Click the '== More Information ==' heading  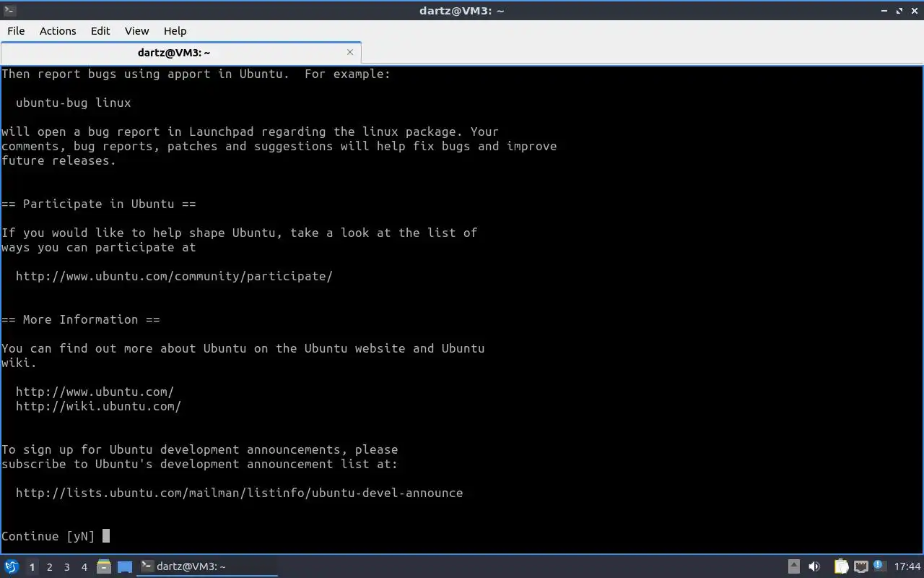[81, 319]
